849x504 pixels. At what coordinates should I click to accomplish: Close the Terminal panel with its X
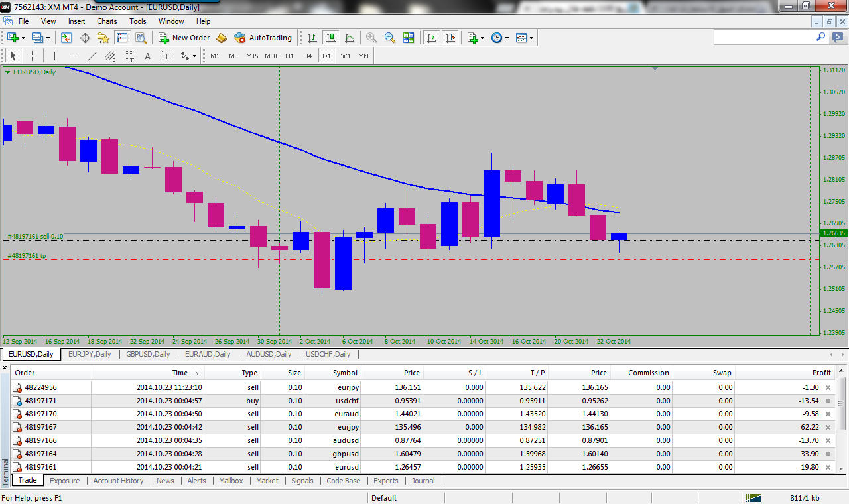5,367
